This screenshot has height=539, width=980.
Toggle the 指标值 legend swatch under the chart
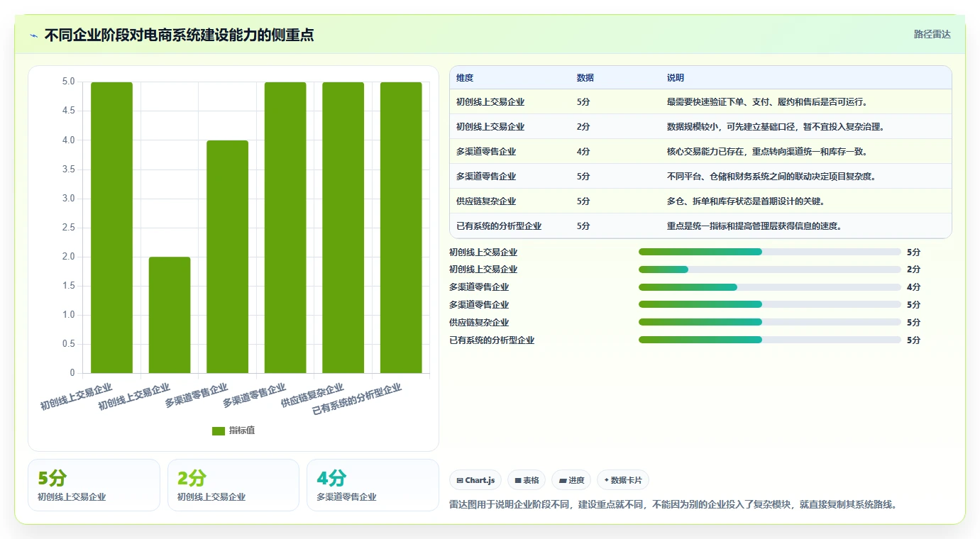219,430
